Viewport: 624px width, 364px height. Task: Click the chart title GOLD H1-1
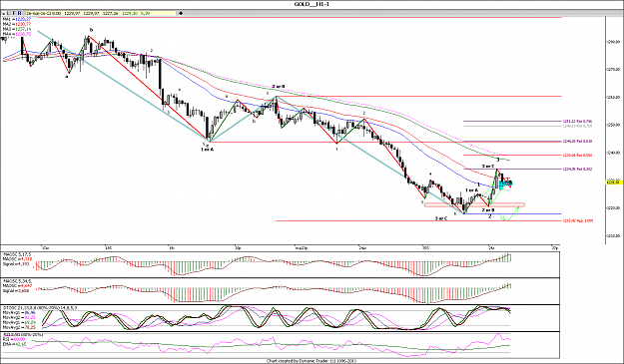(312, 4)
